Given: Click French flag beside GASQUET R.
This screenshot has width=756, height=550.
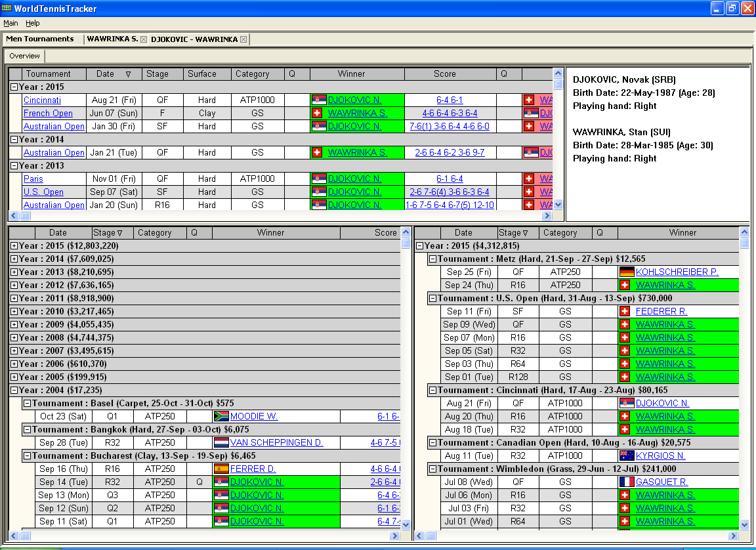Looking at the screenshot, I should tap(627, 482).
